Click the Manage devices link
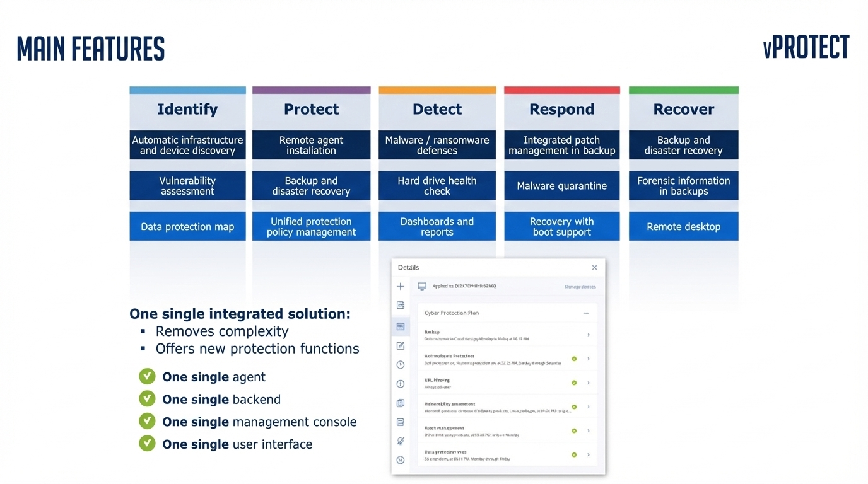The image size is (868, 484). point(580,287)
